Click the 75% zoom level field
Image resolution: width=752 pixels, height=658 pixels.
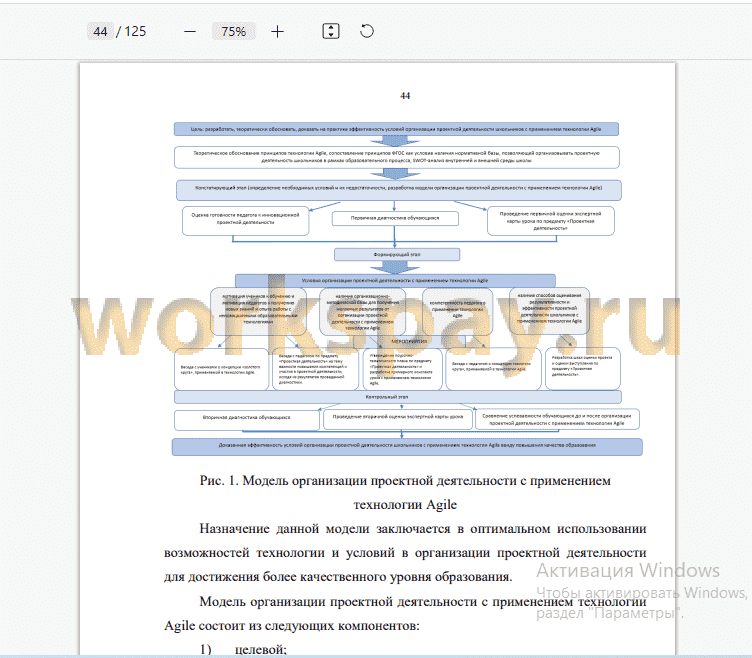[x=234, y=32]
